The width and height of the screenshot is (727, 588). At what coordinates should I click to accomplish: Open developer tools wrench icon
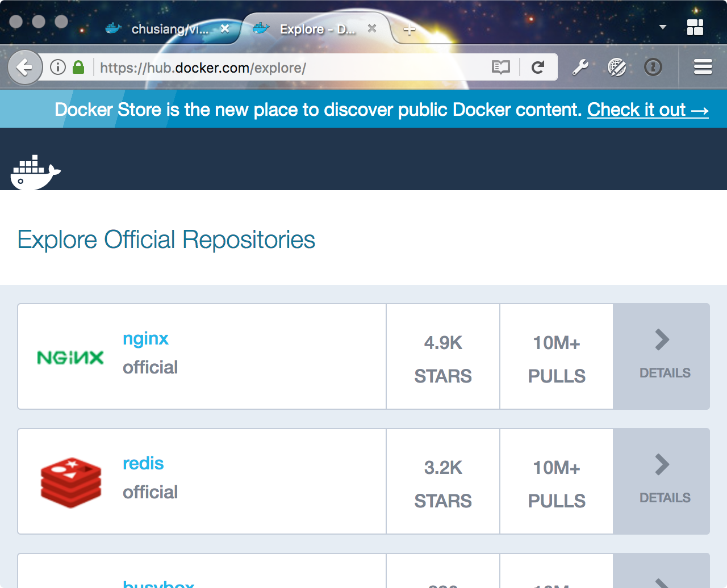pyautogui.click(x=580, y=68)
